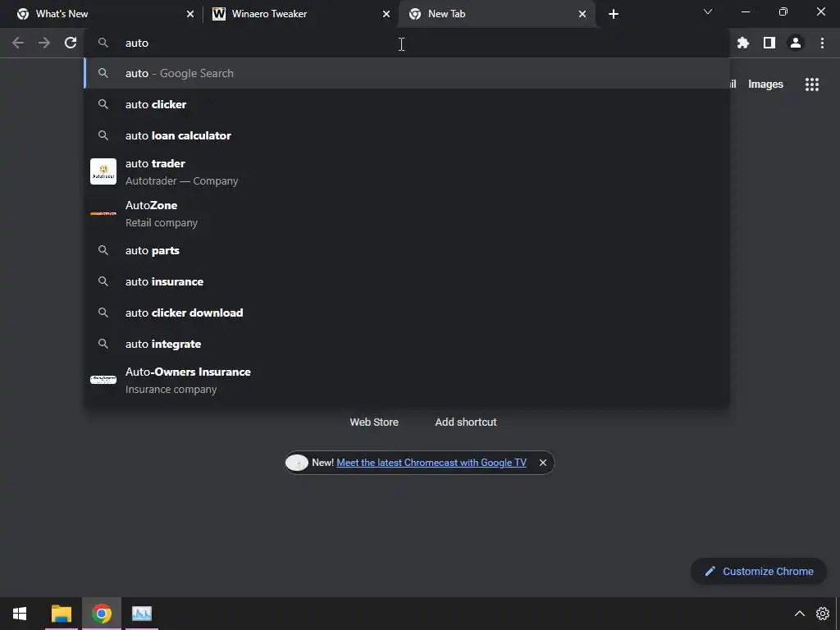This screenshot has height=630, width=840.
Task: Close the Winaero Tweaker tab
Action: pos(386,14)
